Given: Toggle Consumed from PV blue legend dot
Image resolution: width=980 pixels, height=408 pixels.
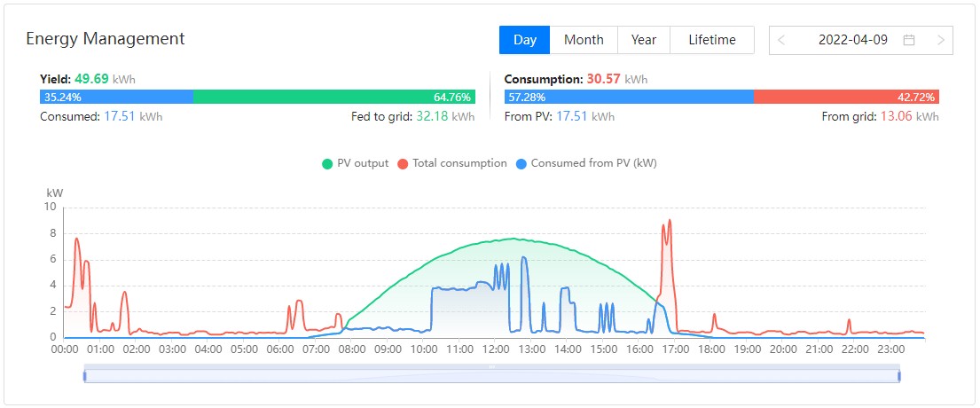Looking at the screenshot, I should pyautogui.click(x=521, y=164).
